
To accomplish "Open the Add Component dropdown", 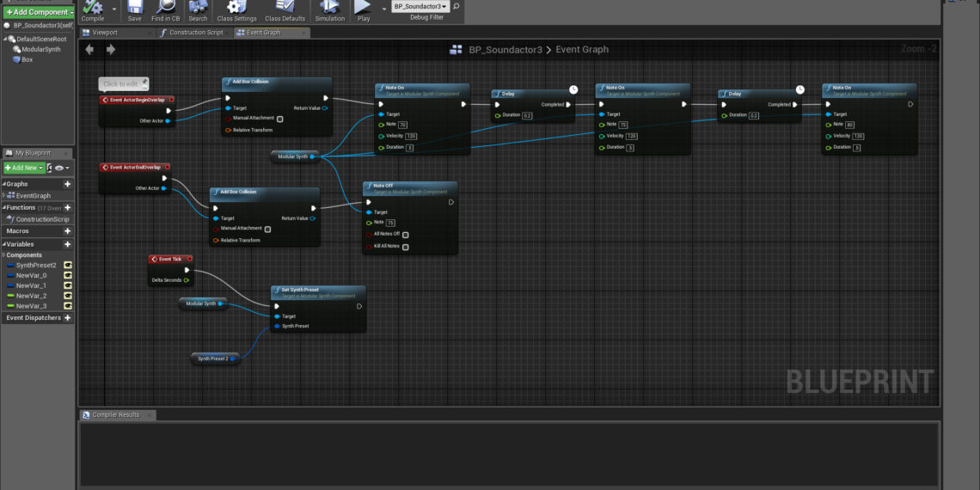I will pos(38,12).
